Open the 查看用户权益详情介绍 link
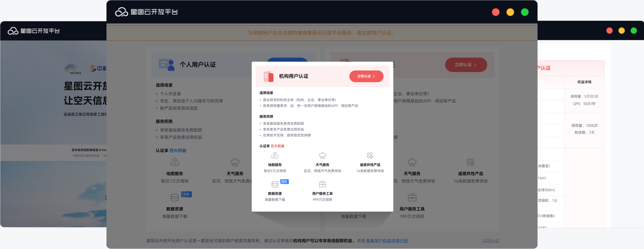Viewport: 644px width, 249px height. click(x=387, y=241)
